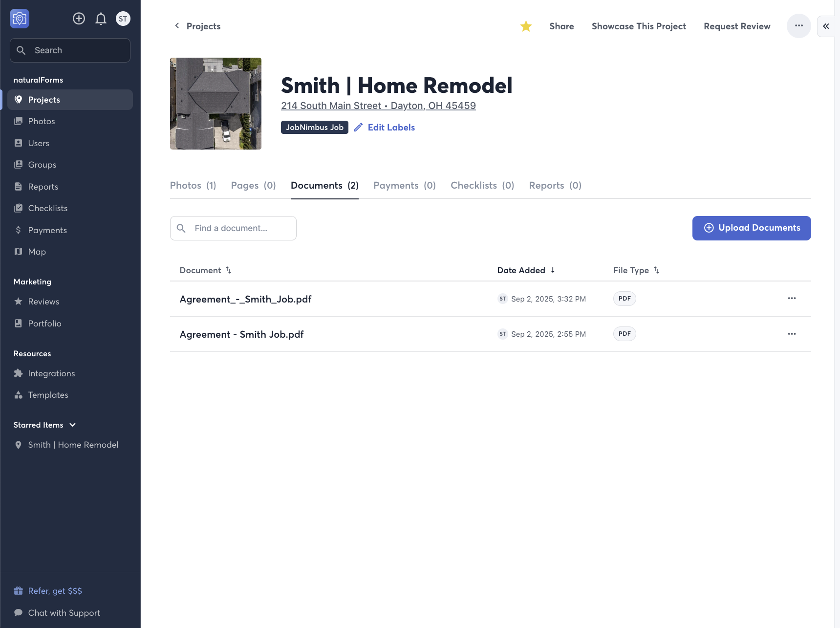Open ellipsis menu for Agreement_-_Smith_Job.pdf
The height and width of the screenshot is (628, 840).
pyautogui.click(x=792, y=298)
